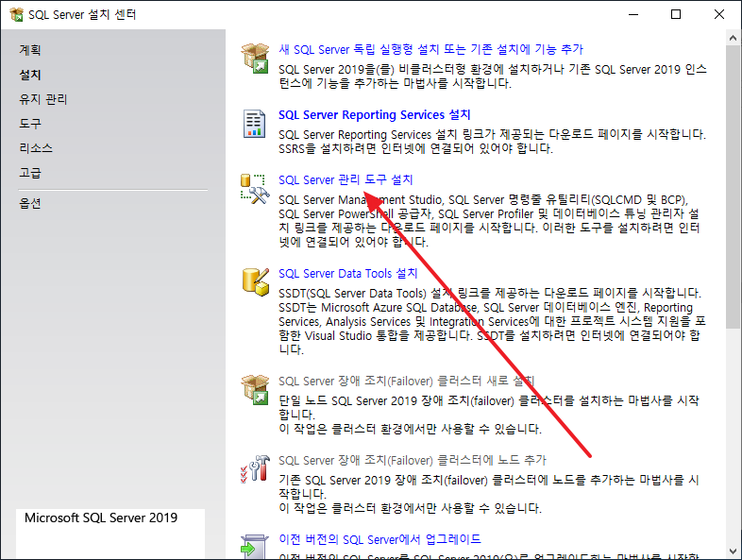The height and width of the screenshot is (560, 742).
Task: Open 이전 버전의 SQL Server에서 업그레이드 link
Action: [x=379, y=539]
